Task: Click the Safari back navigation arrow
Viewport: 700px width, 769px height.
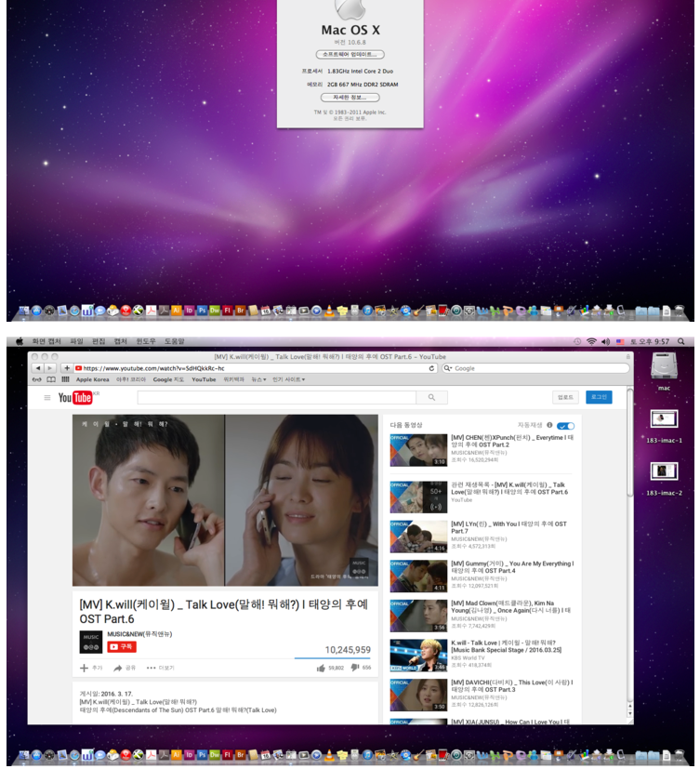Action: pyautogui.click(x=38, y=368)
